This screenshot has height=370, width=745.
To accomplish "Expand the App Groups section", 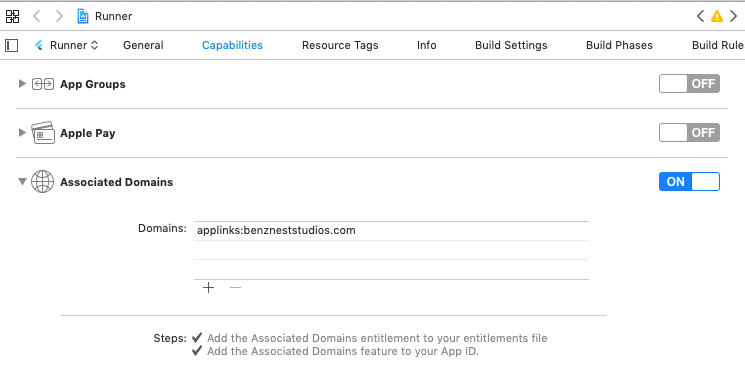I will (21, 84).
